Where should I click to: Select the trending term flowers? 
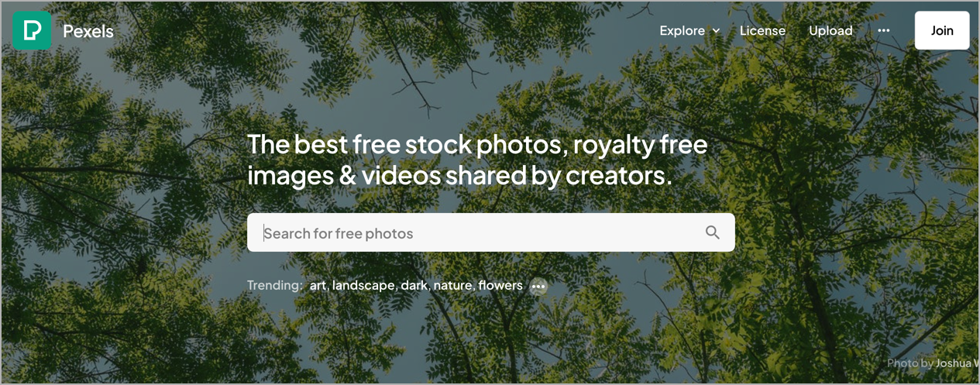coord(500,285)
